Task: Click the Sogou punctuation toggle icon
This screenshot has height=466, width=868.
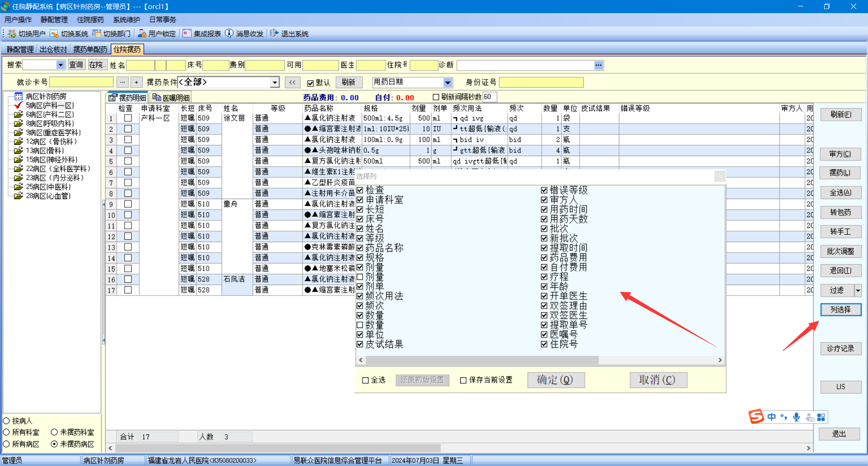Action: [x=783, y=417]
